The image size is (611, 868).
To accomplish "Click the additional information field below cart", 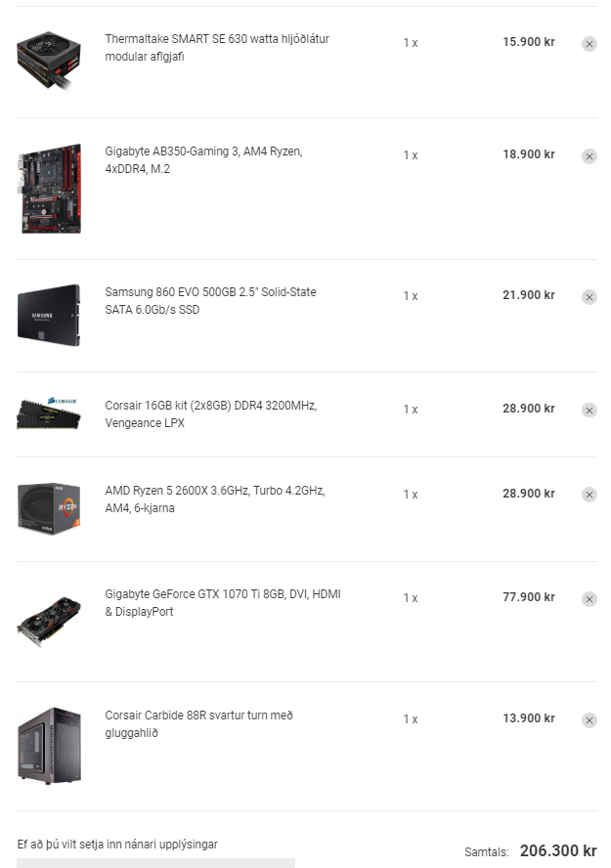I will pos(155,863).
